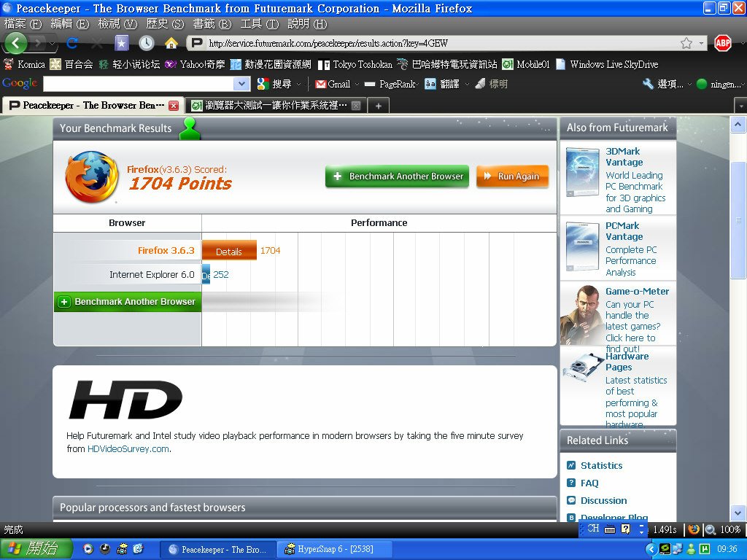Click the Peacekeeper Firefox taskbar button
The image size is (747, 560).
[x=217, y=550]
